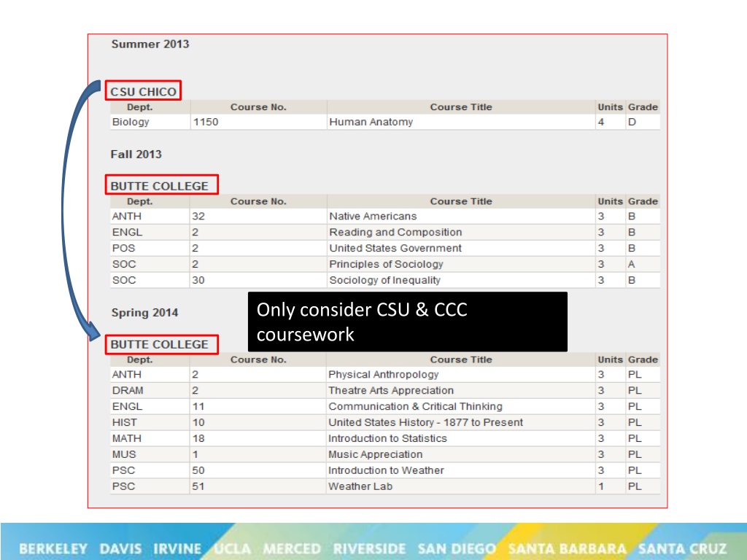Click BERKELEY in the campus footer
747x560 pixels.
tap(53, 548)
